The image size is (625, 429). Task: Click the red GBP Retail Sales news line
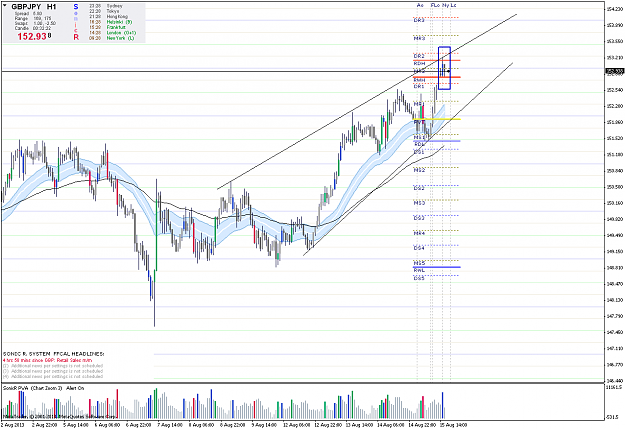47,360
